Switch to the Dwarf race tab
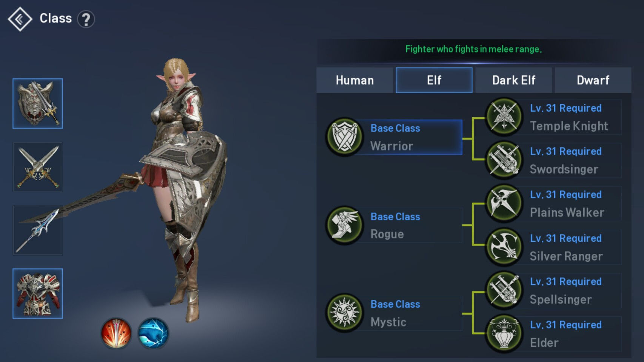 coord(593,80)
